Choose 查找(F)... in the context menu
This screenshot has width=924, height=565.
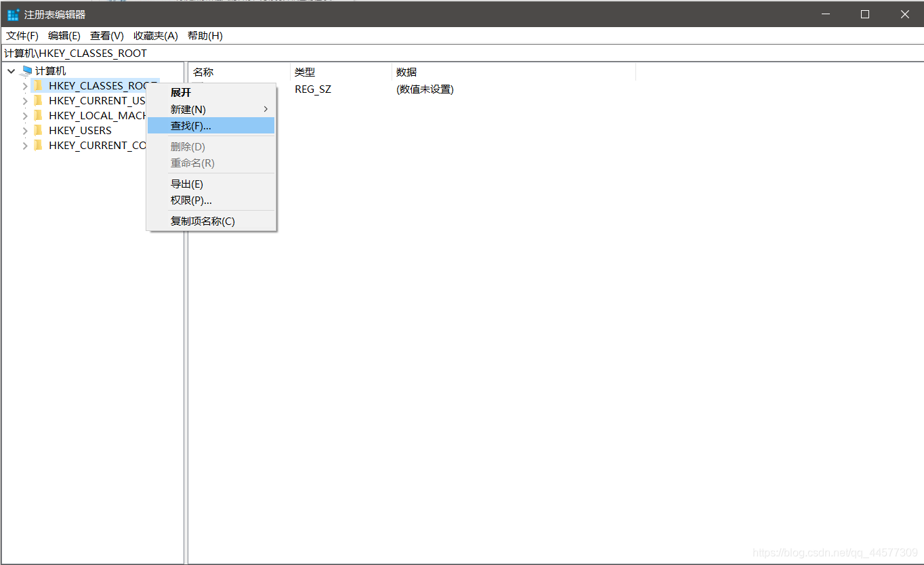point(211,125)
